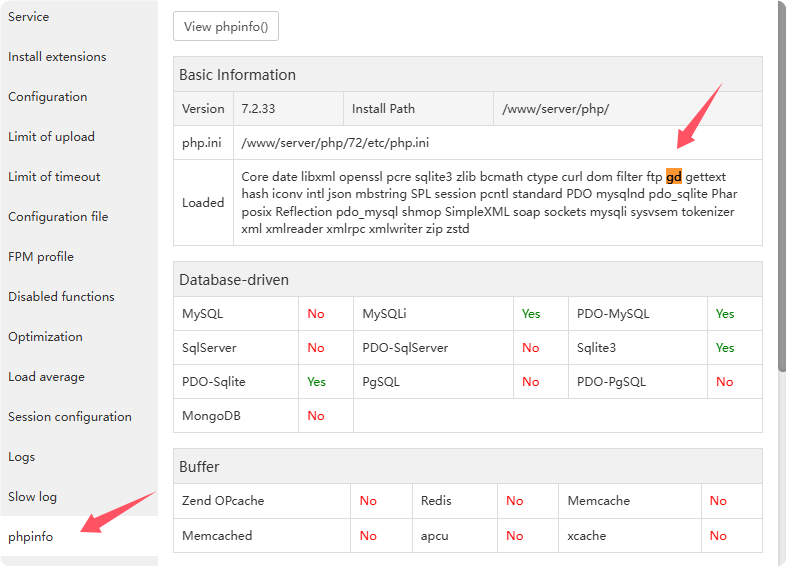Click the /www/server/php/72/etc/php.ini path
This screenshot has height=566, width=786.
tap(336, 143)
